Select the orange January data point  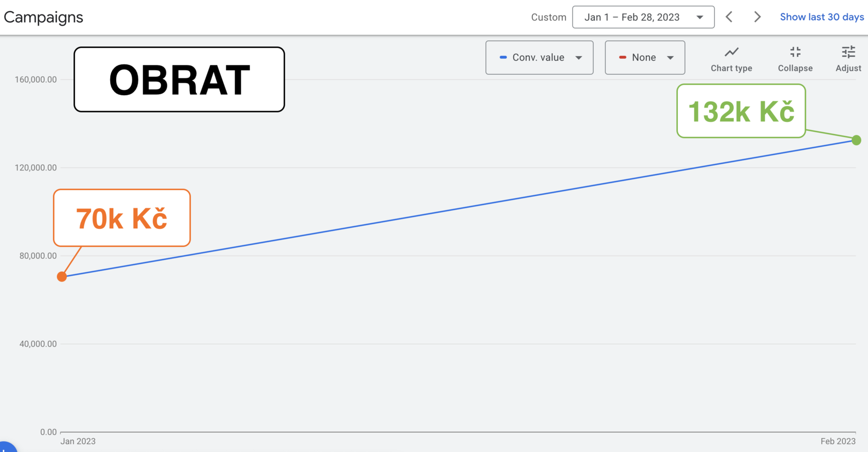click(62, 277)
